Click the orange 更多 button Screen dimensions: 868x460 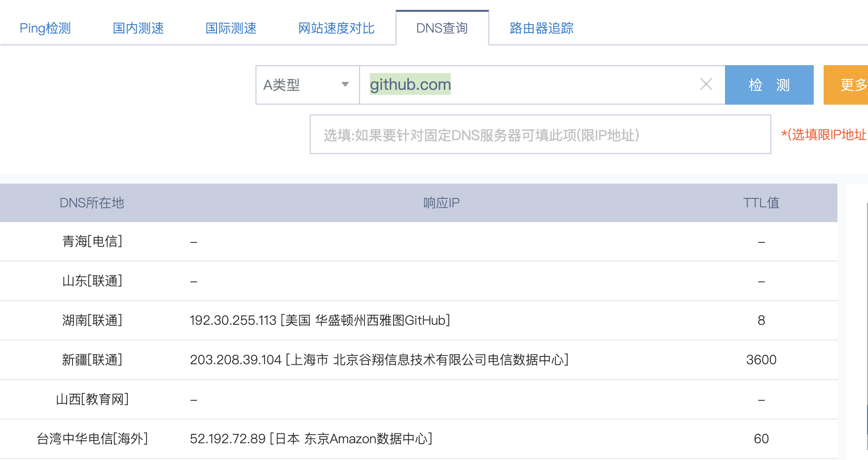846,85
